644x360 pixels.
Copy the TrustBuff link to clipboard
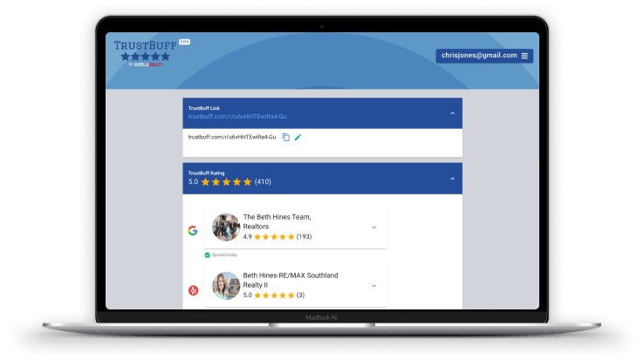[286, 137]
